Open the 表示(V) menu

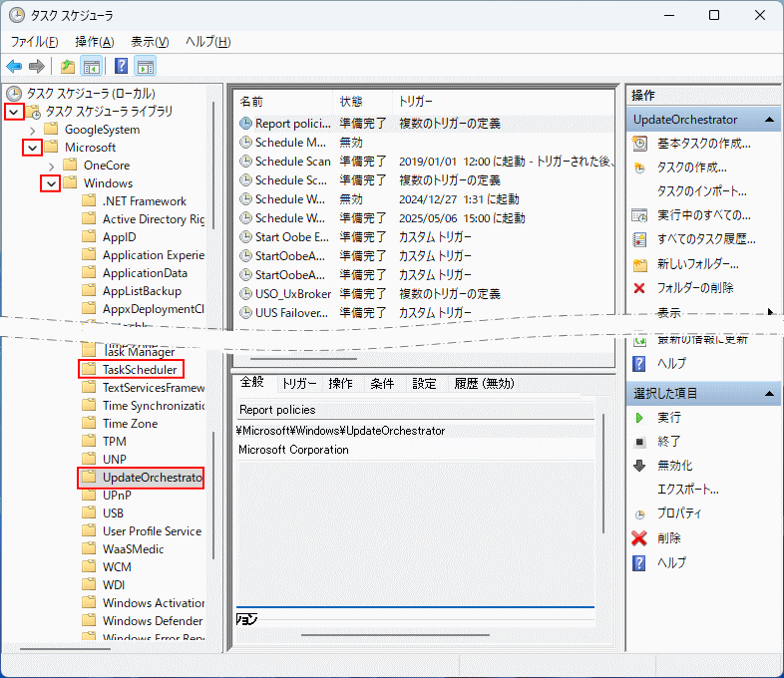[150, 42]
